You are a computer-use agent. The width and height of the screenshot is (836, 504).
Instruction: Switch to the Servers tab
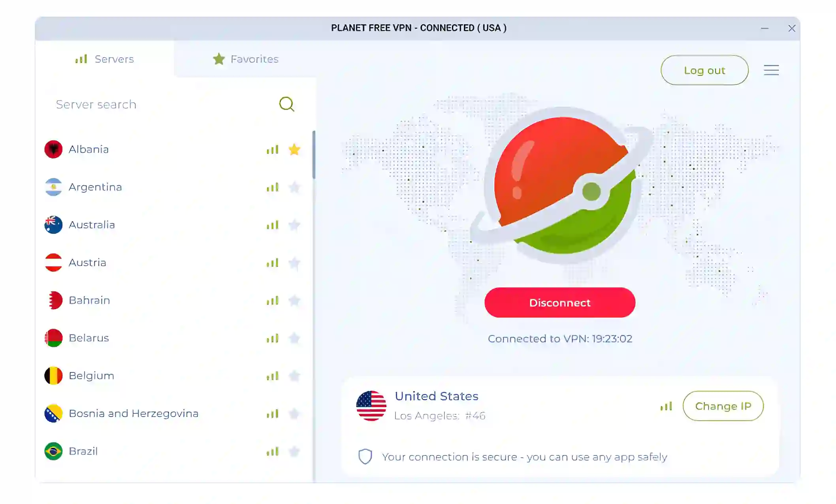(104, 59)
